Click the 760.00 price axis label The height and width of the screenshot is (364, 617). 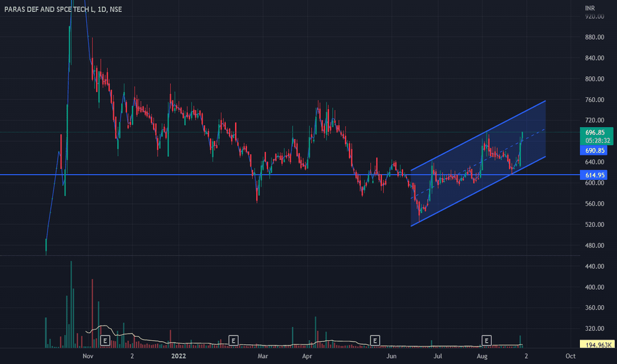click(x=594, y=99)
